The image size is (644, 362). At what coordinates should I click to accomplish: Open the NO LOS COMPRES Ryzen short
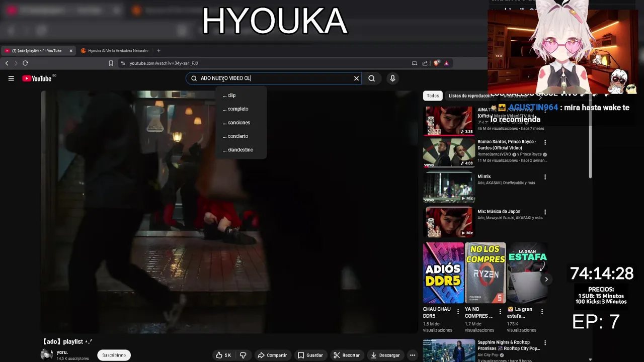click(485, 273)
